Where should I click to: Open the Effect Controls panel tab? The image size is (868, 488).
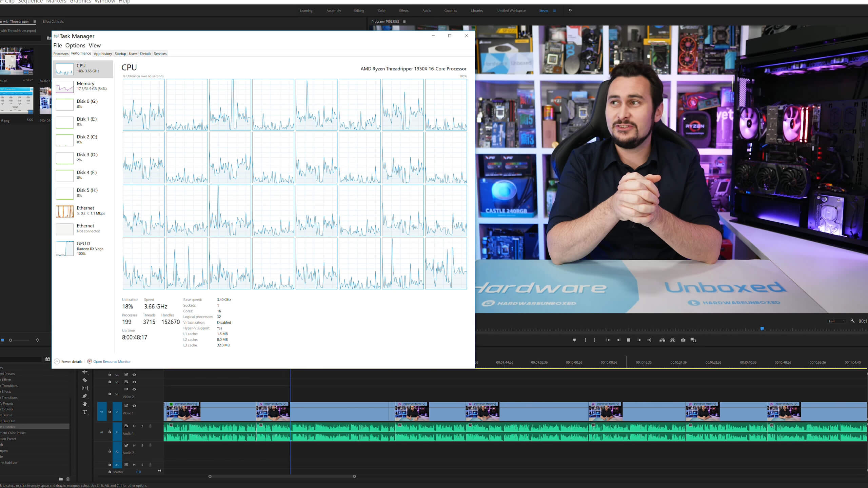click(x=53, y=21)
